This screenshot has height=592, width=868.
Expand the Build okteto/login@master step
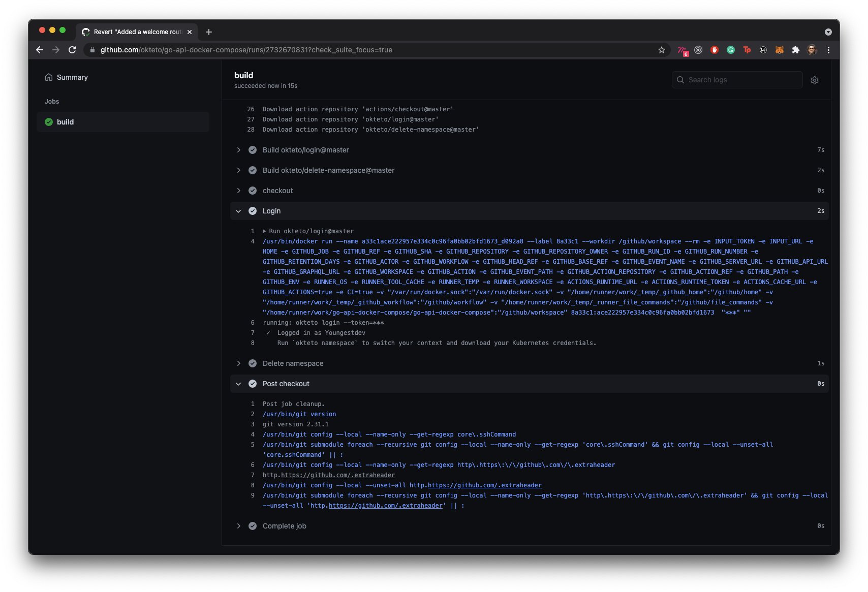tap(238, 150)
